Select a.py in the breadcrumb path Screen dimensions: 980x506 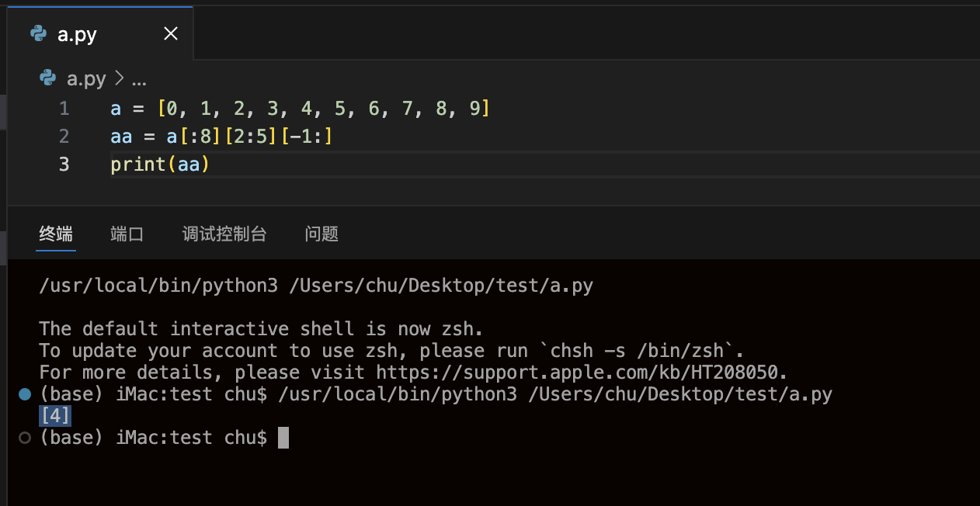(x=86, y=78)
